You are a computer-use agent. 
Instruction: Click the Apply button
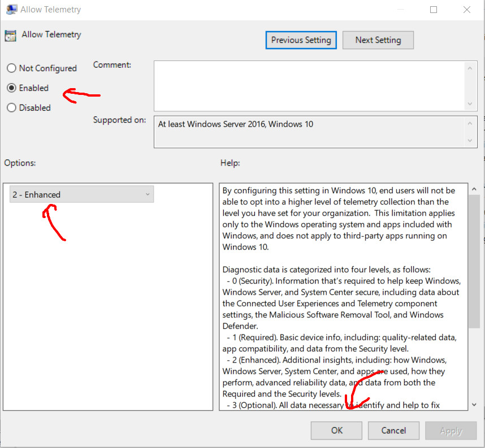pos(451,430)
